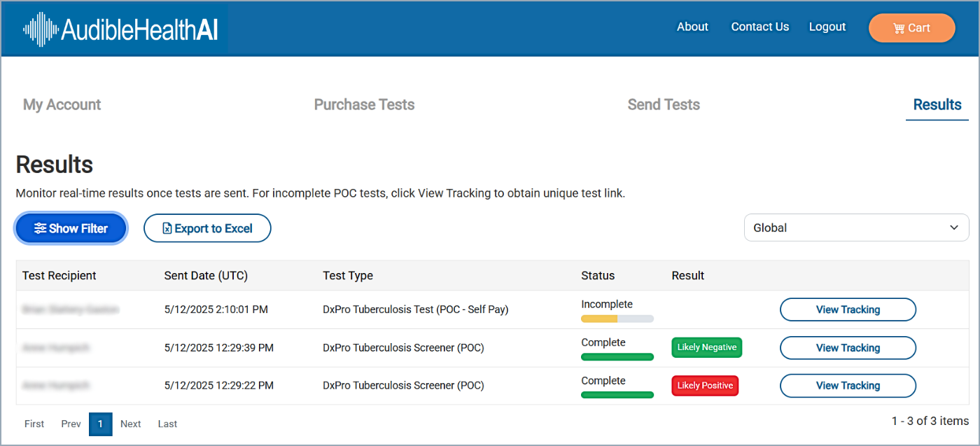
Task: Click the Result column header
Action: pyautogui.click(x=687, y=276)
